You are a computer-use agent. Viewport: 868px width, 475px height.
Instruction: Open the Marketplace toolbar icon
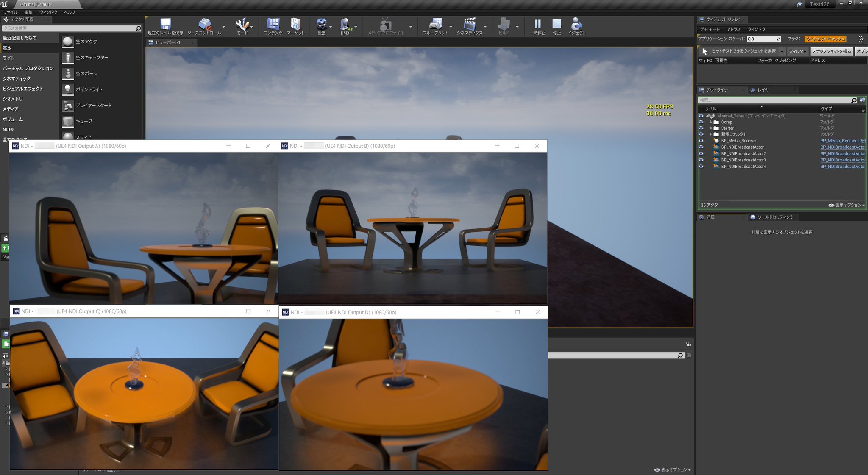(295, 24)
